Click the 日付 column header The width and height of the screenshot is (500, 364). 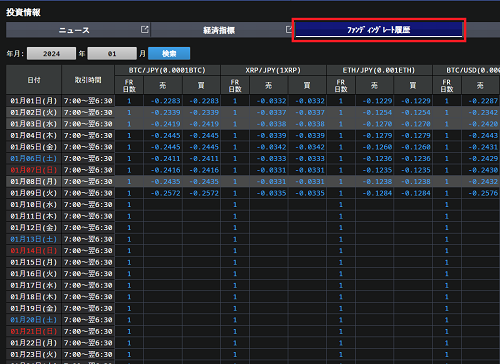tap(34, 80)
